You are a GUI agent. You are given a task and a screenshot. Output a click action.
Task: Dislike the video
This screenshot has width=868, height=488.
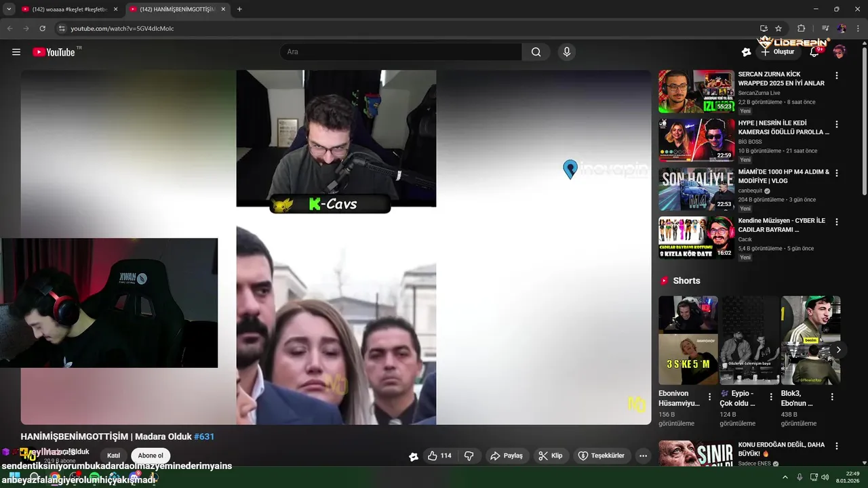469,456
